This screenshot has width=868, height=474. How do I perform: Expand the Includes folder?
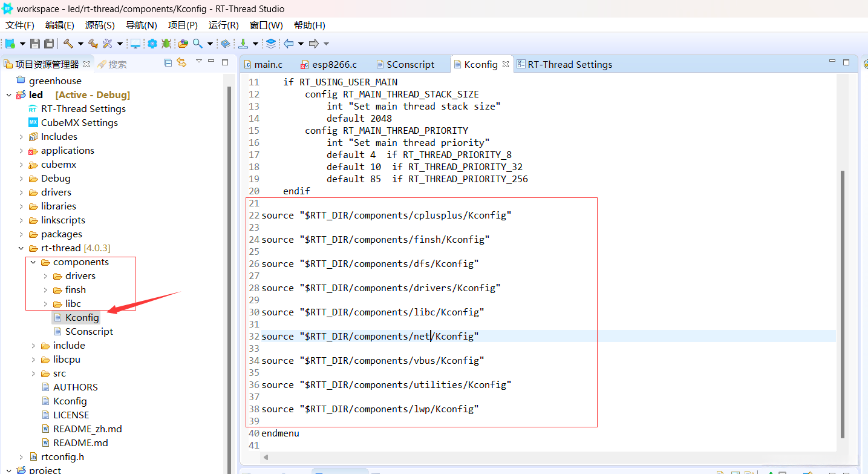(21, 137)
